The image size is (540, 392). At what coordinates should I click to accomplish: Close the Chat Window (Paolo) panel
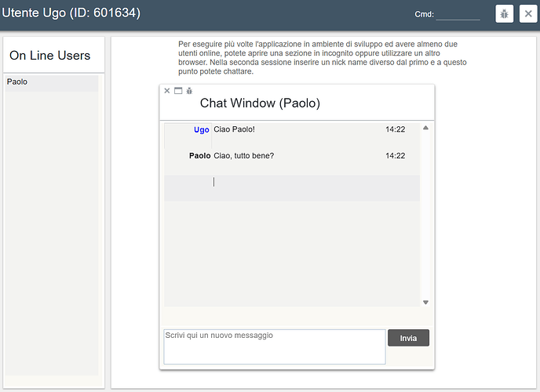(x=167, y=91)
